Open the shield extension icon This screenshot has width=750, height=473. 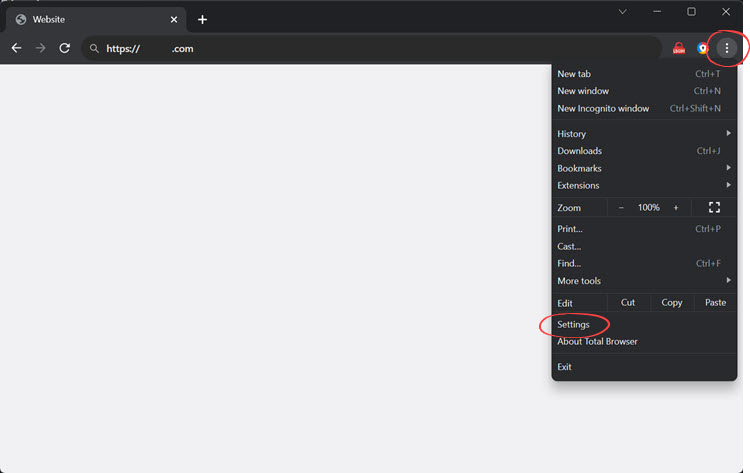(702, 48)
